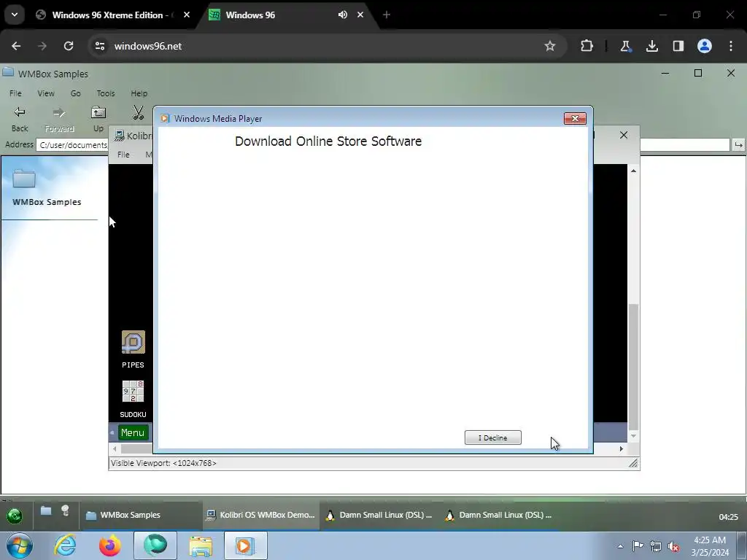Click the Action Center flag tray icon
This screenshot has width=747, height=560.
coord(638,546)
